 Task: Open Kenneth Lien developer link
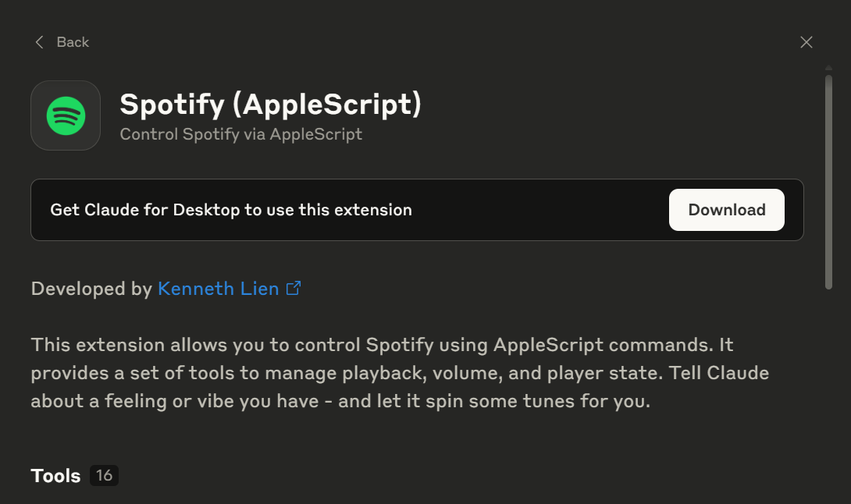tap(218, 289)
